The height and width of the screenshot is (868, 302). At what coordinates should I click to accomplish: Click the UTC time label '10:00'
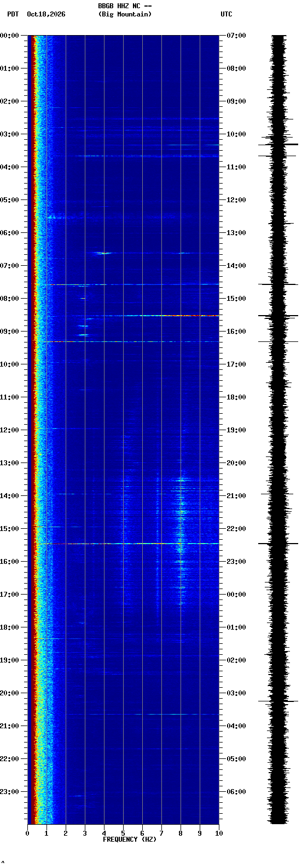coord(236,134)
